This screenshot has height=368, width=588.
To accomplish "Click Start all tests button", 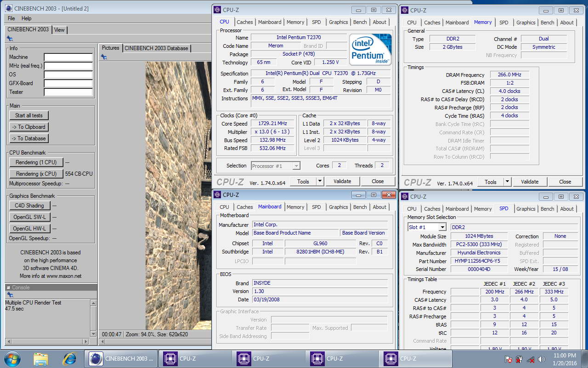I will click(29, 115).
